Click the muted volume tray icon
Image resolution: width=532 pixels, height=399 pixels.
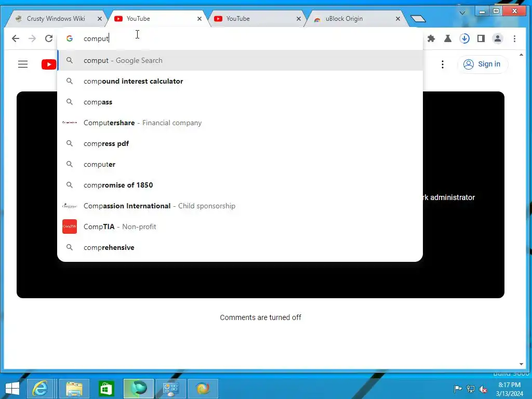(x=483, y=389)
